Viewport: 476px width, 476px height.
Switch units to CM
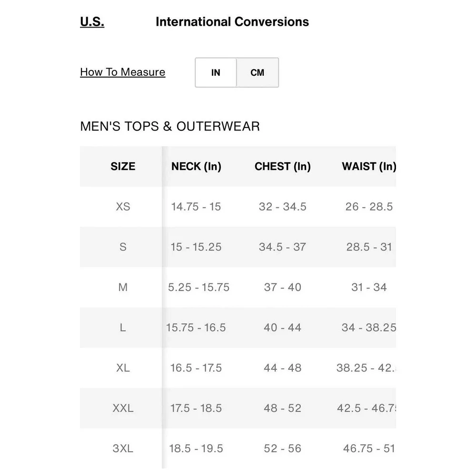coord(257,73)
